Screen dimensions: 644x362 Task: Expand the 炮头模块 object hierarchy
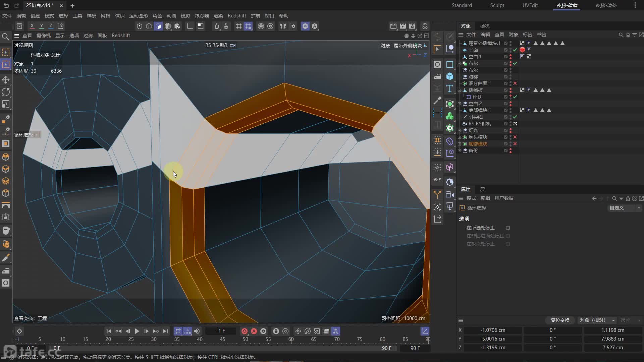[x=460, y=137]
